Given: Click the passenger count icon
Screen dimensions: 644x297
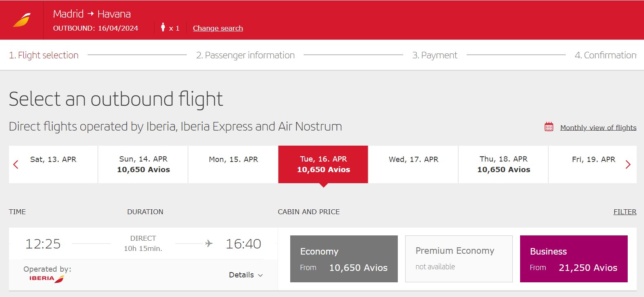Looking at the screenshot, I should coord(163,27).
